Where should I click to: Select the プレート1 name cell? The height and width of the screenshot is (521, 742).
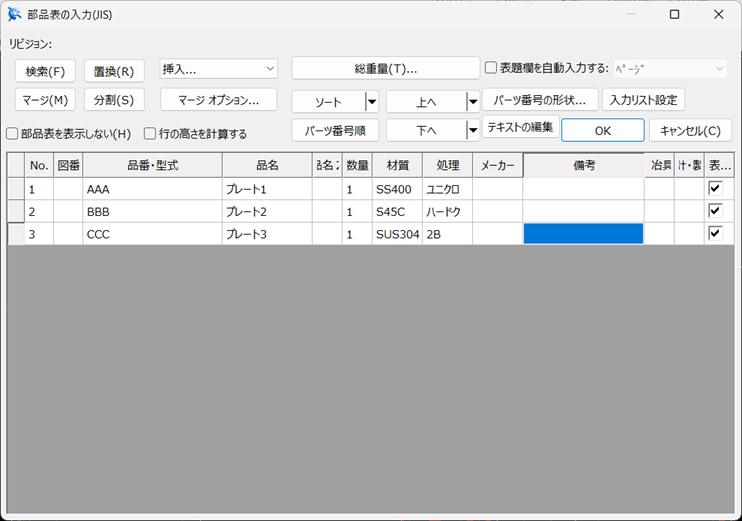pos(267,189)
